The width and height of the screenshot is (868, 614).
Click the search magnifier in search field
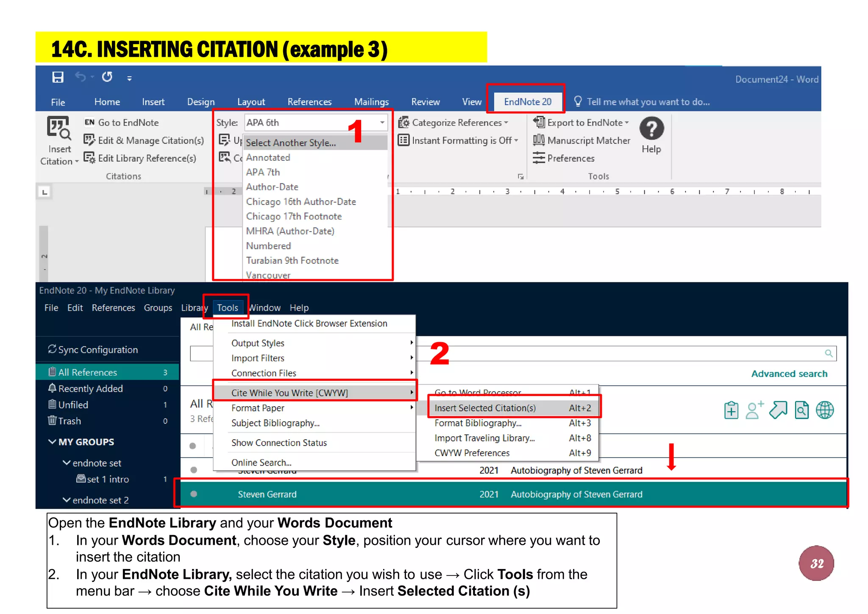click(x=829, y=353)
